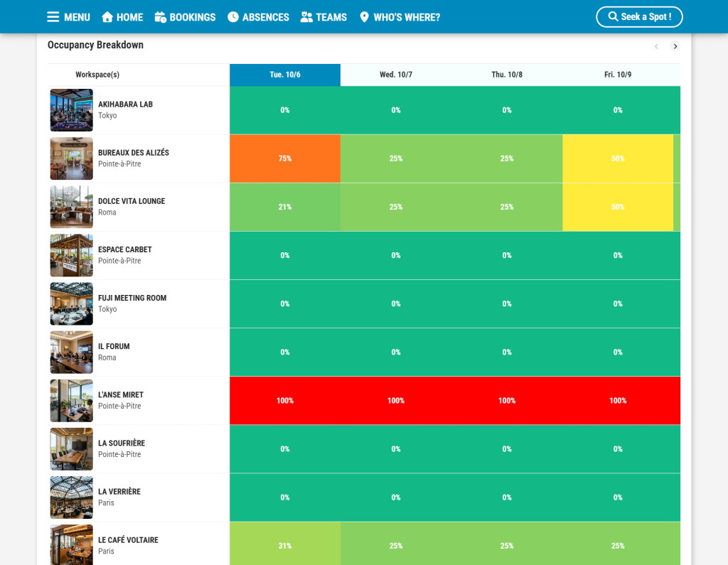Viewport: 728px width, 565px height.
Task: Click the 0% Tuesday cell for La Soufrière
Action: (285, 449)
